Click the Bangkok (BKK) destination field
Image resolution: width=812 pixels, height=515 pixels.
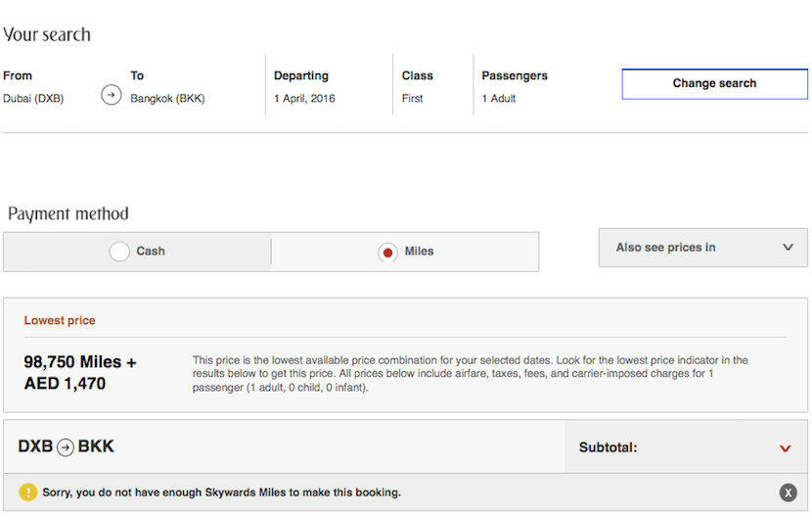167,98
